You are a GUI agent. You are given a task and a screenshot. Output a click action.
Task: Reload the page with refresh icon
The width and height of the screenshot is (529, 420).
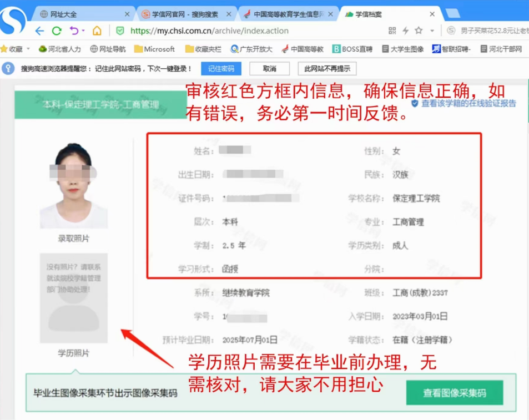56,31
